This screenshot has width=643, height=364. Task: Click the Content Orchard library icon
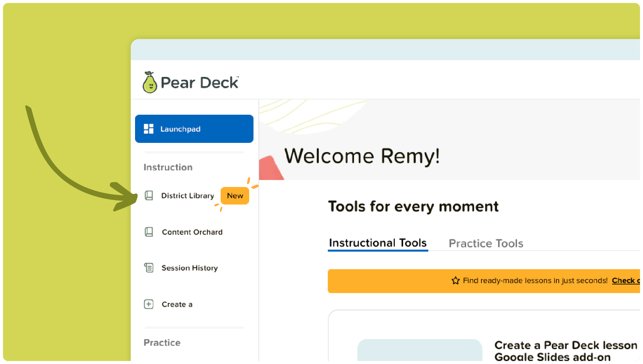pos(149,232)
